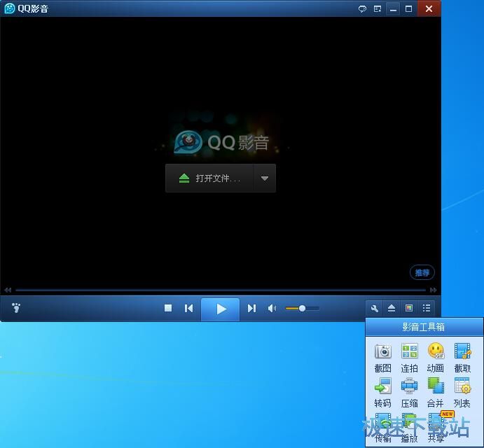Select the 截图 screenshot tool
Screen dimensions: 484x448
coord(382,358)
